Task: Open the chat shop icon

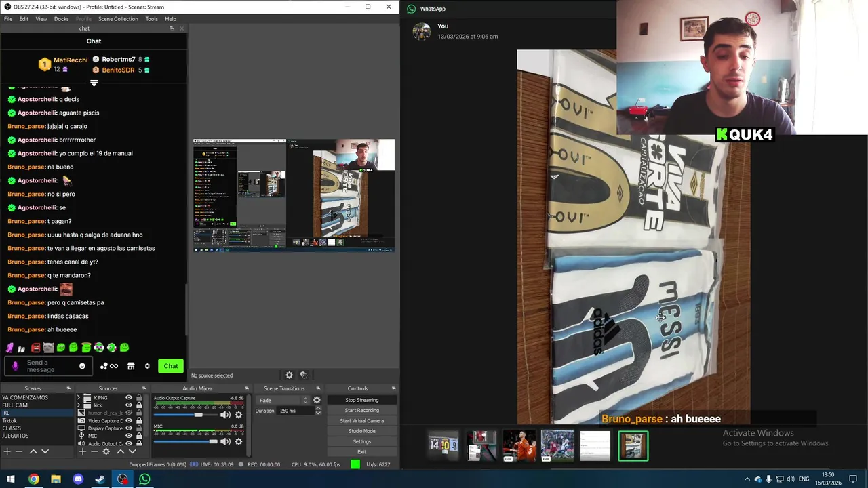Action: 131,366
